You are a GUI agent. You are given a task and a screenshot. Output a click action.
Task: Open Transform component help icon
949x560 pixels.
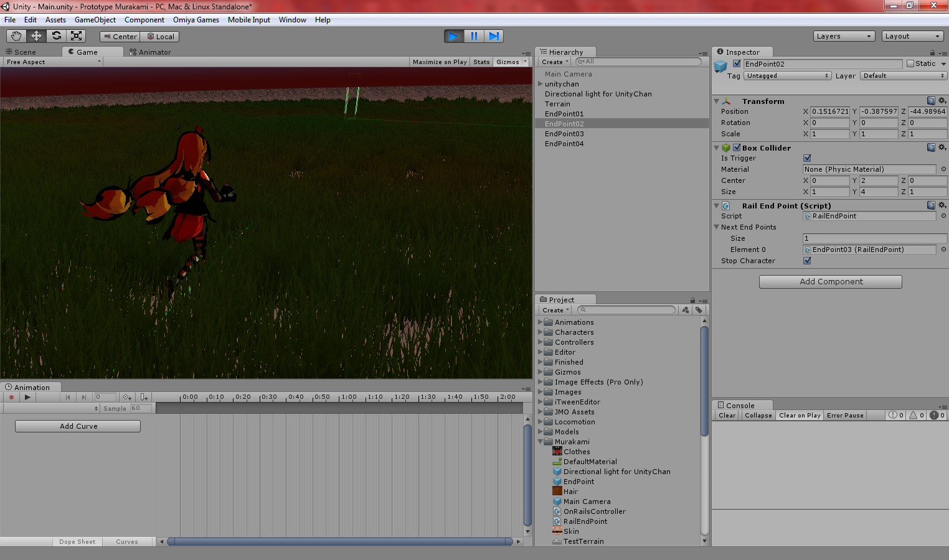coord(931,101)
